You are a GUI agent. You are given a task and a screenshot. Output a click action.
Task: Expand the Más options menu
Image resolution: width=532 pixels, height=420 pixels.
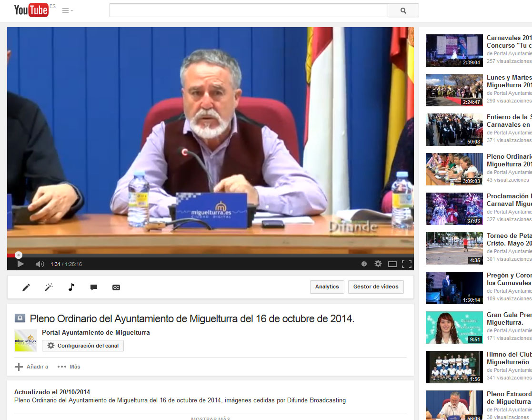[x=69, y=367]
